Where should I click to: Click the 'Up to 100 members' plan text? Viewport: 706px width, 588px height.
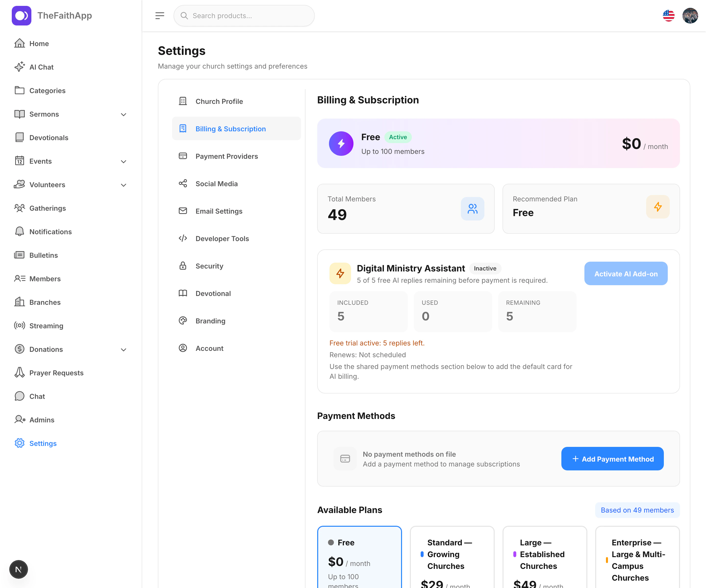point(393,151)
